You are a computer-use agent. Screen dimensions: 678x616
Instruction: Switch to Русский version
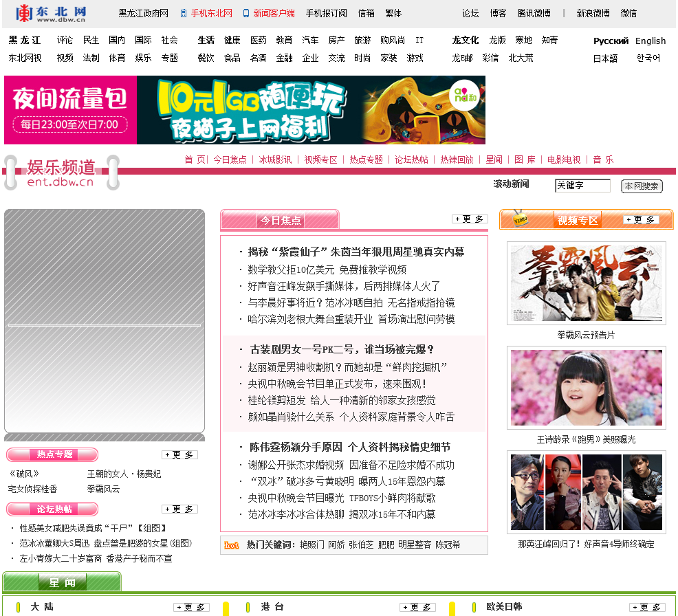point(611,41)
